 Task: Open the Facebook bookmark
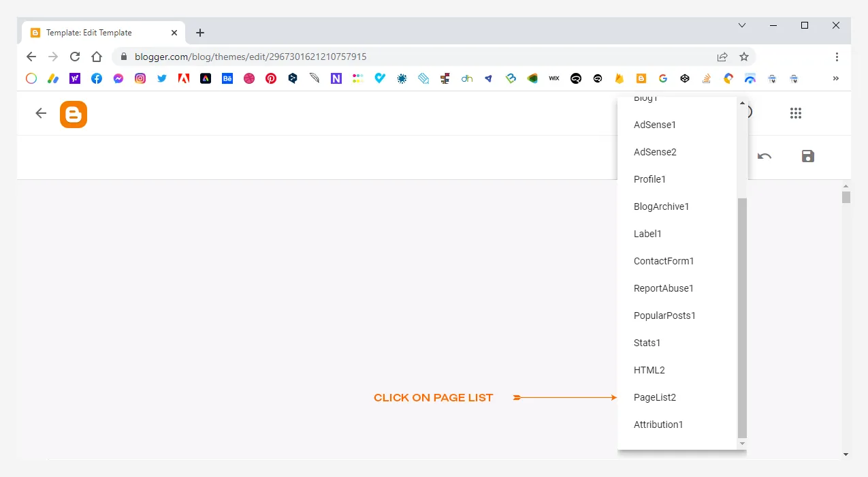[x=97, y=78]
